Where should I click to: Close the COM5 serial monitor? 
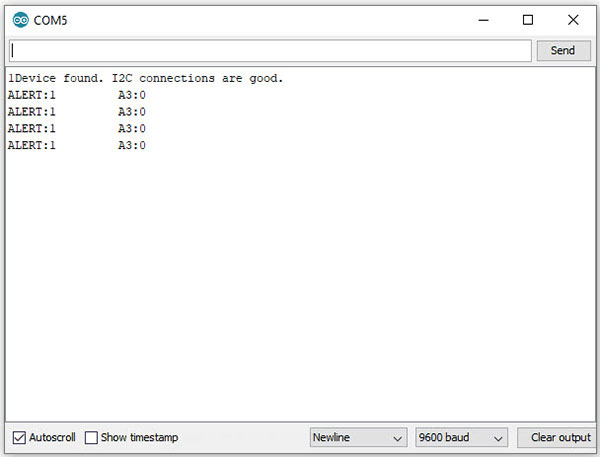click(573, 20)
